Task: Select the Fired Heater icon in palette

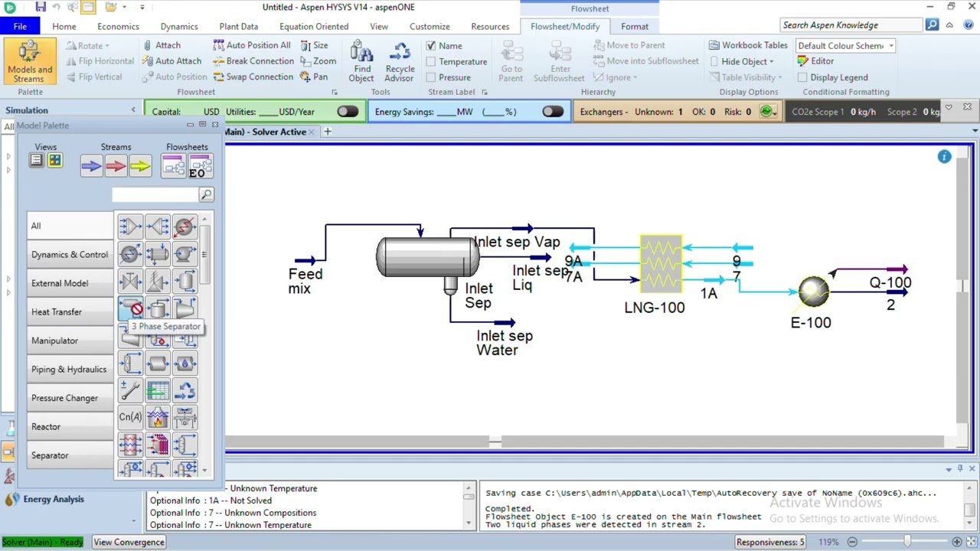Action: pyautogui.click(x=157, y=417)
